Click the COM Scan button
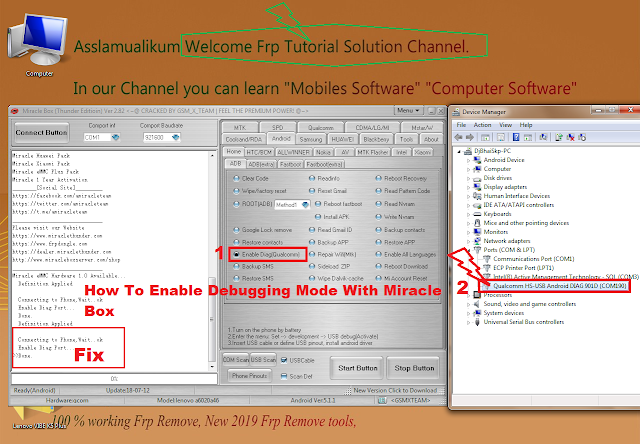The width and height of the screenshot is (640, 444). click(236, 360)
